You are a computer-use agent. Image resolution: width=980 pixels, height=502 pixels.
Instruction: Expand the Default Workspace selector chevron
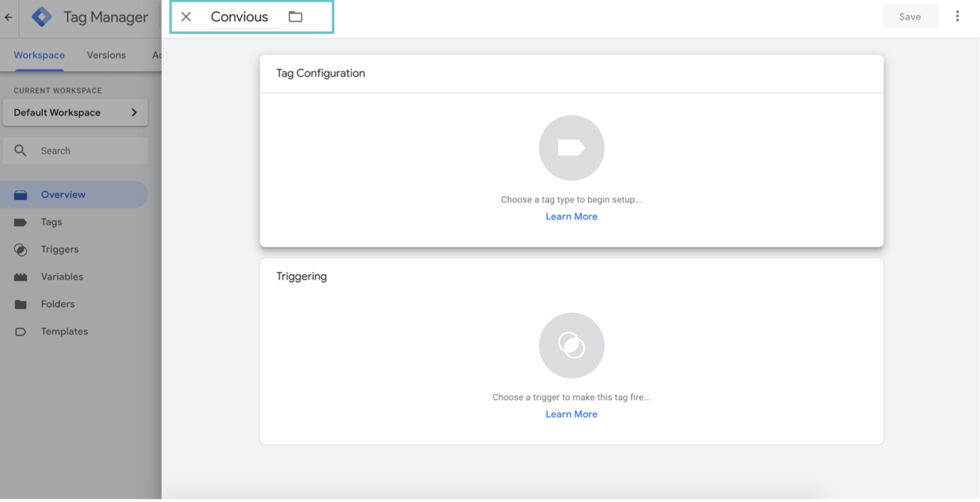point(134,113)
